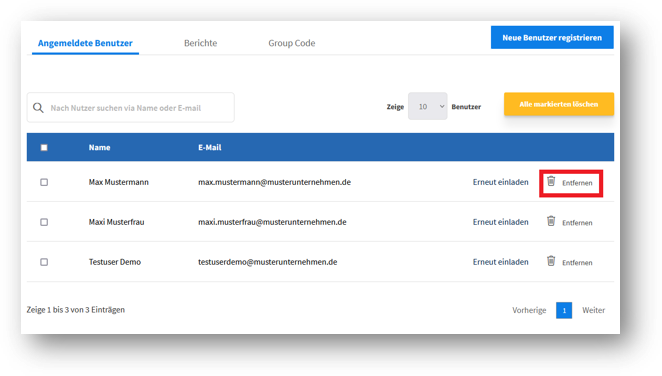Viewport: 662px width, 376px height.
Task: Focus the Nach Nutzer suchen search field
Action: tap(130, 108)
